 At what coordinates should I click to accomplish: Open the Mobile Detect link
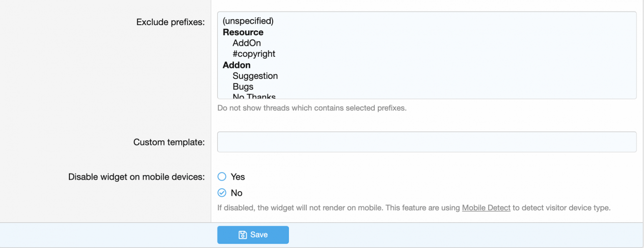pyautogui.click(x=486, y=208)
